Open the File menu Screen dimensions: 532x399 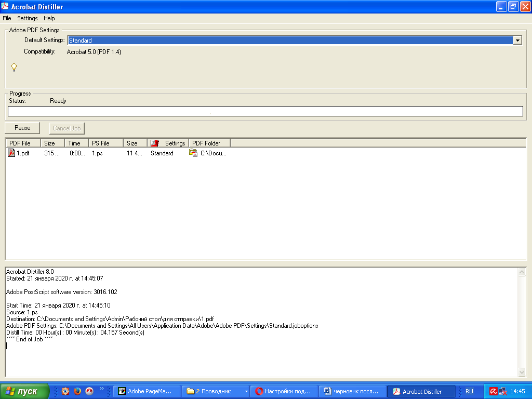[7, 18]
